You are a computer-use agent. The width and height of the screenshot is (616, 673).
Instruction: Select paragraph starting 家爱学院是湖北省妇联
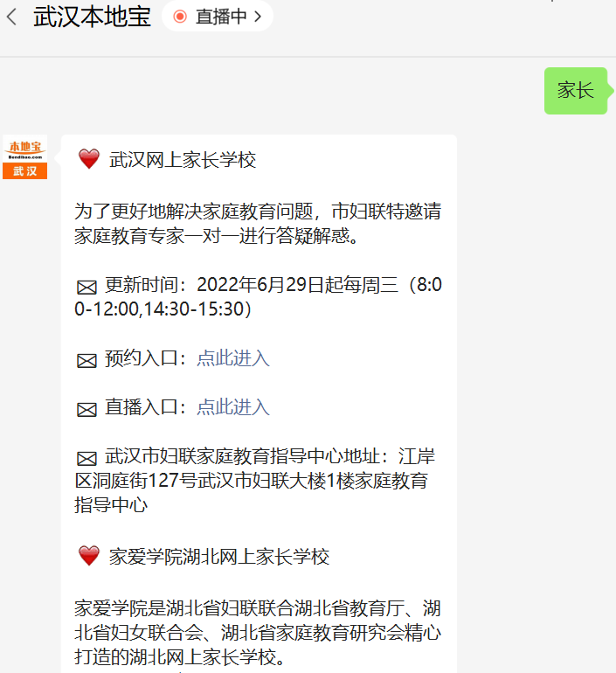(x=258, y=633)
